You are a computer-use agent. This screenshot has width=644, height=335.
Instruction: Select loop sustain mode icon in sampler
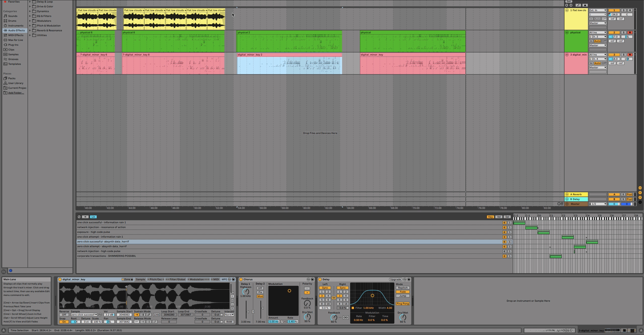coord(142,315)
